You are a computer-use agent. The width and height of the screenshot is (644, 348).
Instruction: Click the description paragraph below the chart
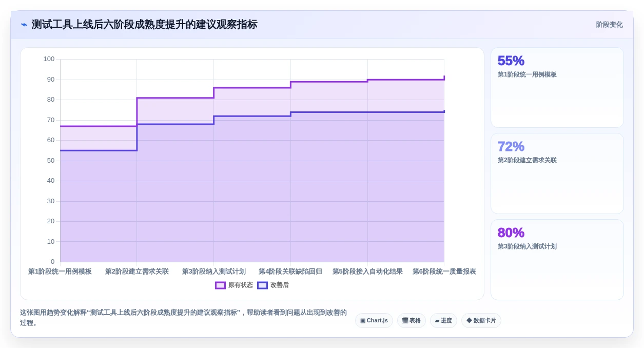[x=184, y=318]
